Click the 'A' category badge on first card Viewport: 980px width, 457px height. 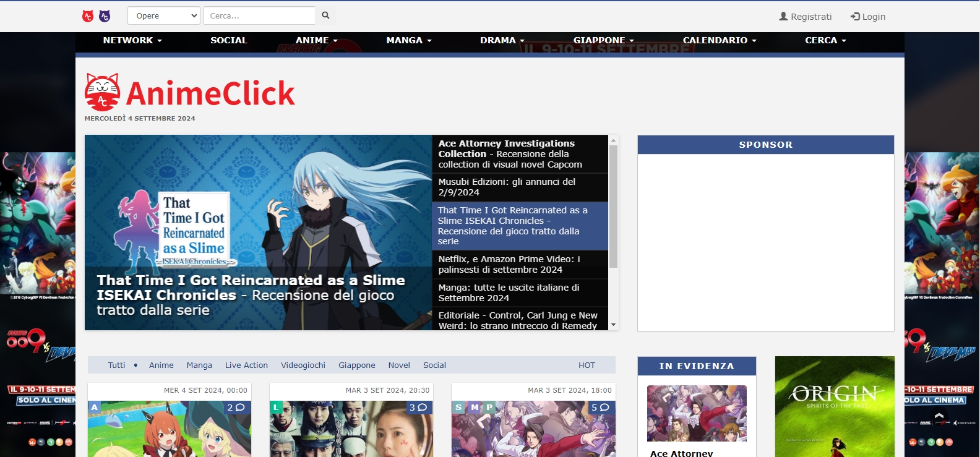tap(94, 407)
